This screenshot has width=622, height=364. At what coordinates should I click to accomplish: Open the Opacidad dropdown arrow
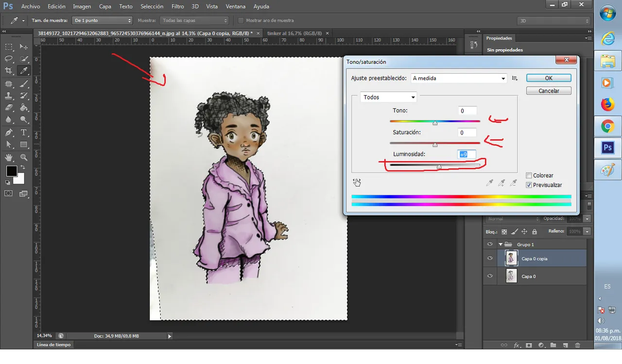tap(587, 219)
